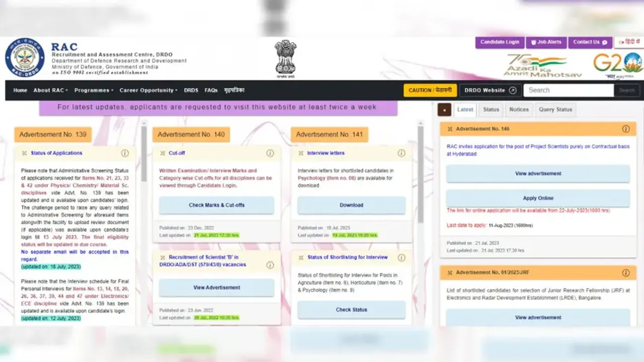The width and height of the screenshot is (644, 362).
Task: Click the info icon on Interview letters card
Action: pos(401,153)
